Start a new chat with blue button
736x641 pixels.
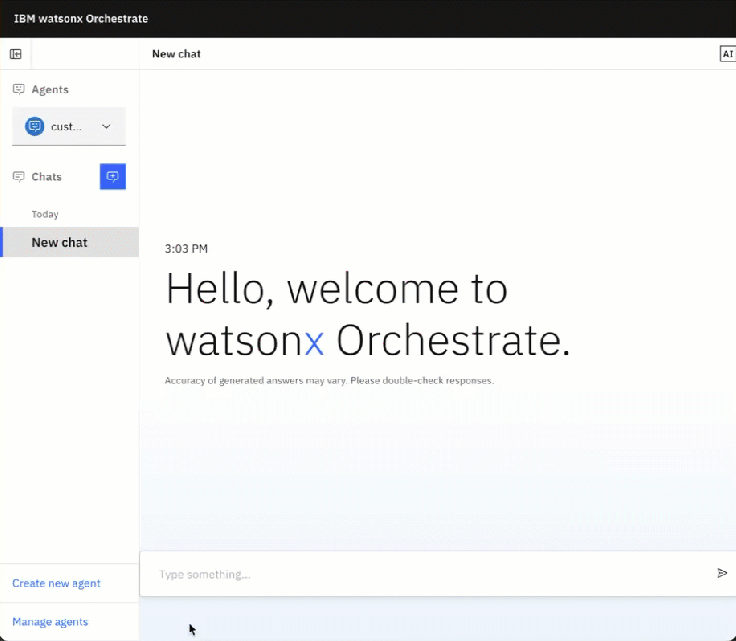113,177
